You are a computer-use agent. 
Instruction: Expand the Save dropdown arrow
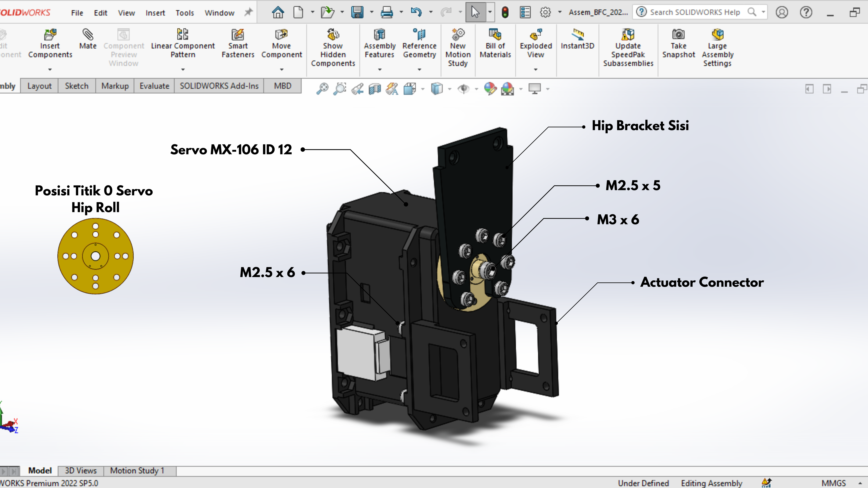click(x=372, y=12)
